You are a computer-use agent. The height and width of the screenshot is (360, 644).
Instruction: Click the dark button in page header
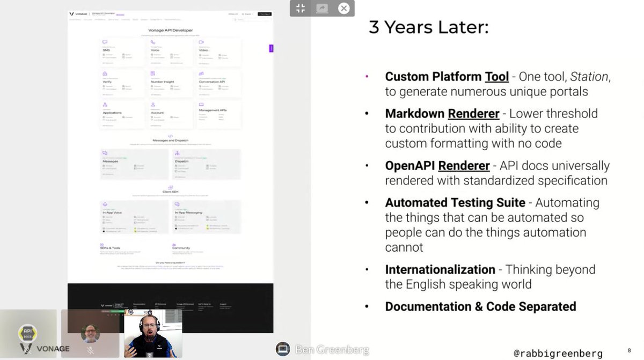click(264, 13)
